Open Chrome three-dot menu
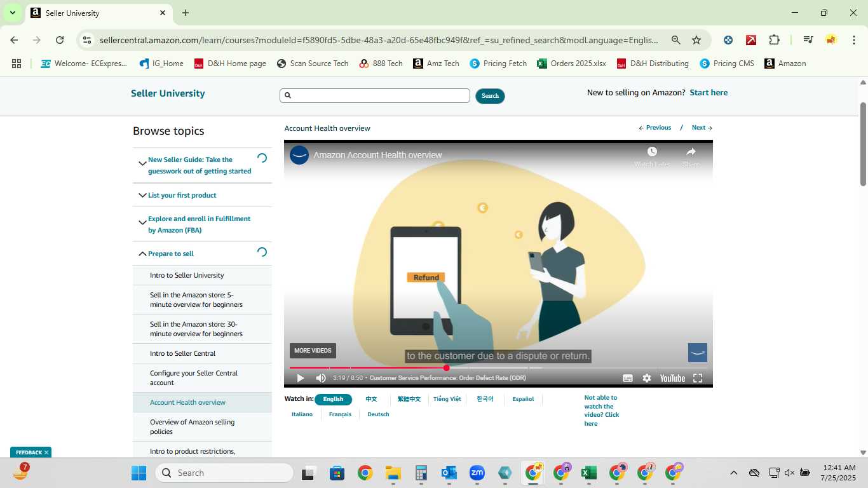Image resolution: width=868 pixels, height=488 pixels. [854, 40]
